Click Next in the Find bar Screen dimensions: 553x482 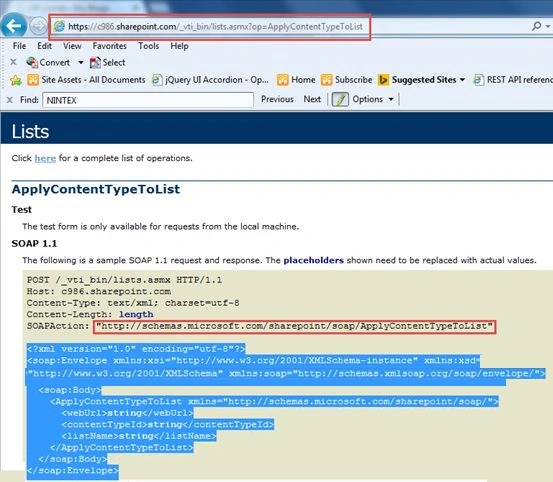[x=312, y=99]
